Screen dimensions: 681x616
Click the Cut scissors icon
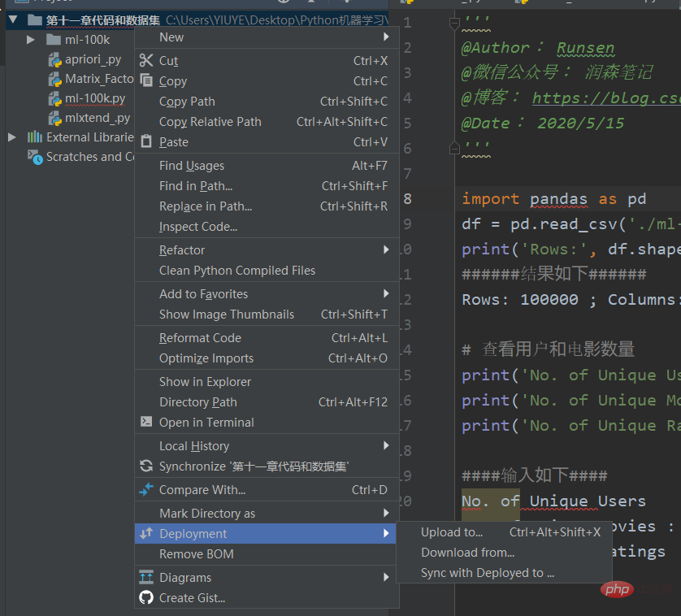(146, 60)
